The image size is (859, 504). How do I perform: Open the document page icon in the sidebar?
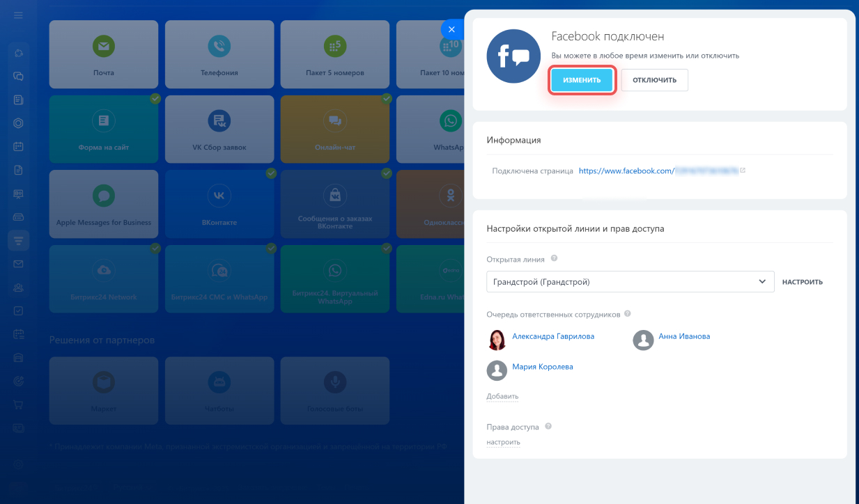coord(18,170)
